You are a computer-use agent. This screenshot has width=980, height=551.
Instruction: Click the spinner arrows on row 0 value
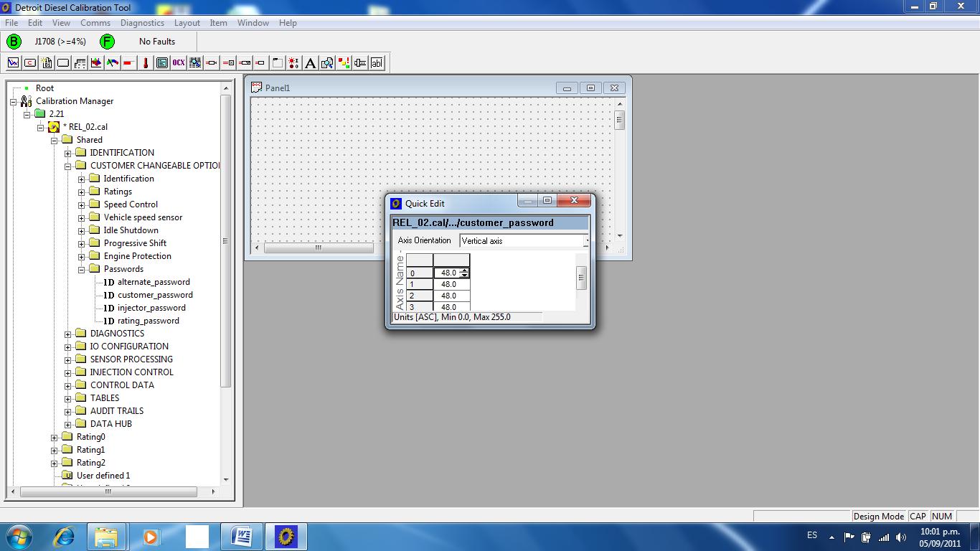(465, 273)
